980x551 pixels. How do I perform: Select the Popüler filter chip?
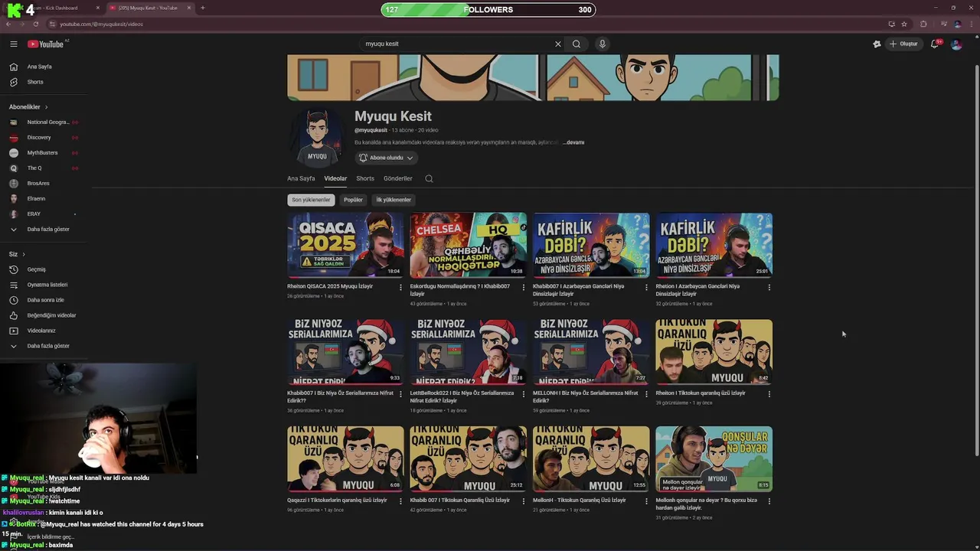[353, 200]
